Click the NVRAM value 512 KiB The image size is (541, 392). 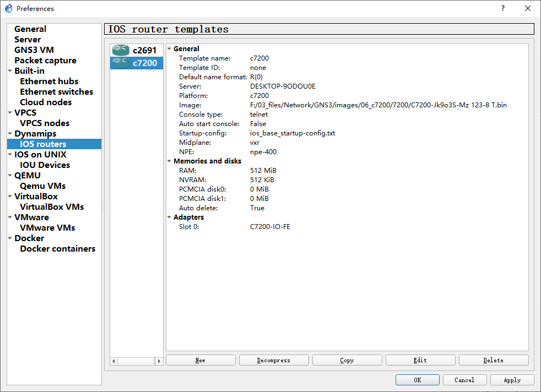coord(262,179)
